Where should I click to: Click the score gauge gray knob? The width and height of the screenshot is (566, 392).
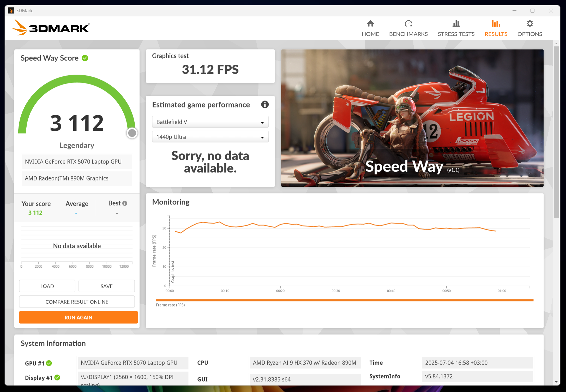point(132,133)
